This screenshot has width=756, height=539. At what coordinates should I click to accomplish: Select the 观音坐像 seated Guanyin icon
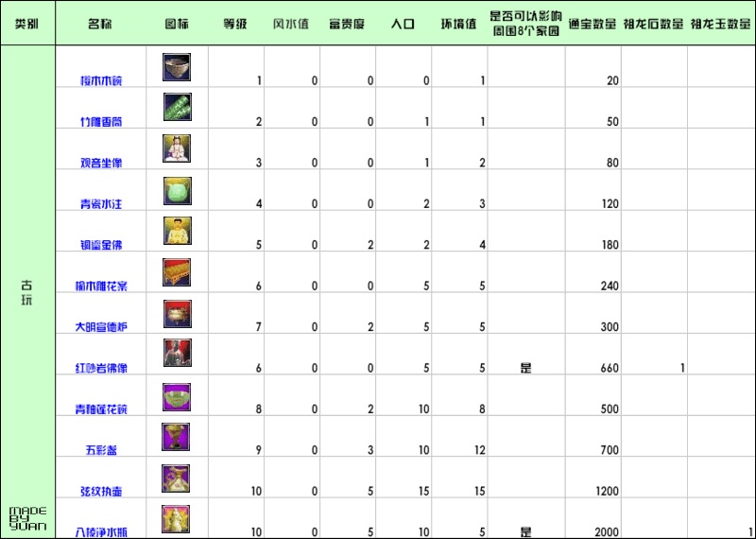[177, 148]
